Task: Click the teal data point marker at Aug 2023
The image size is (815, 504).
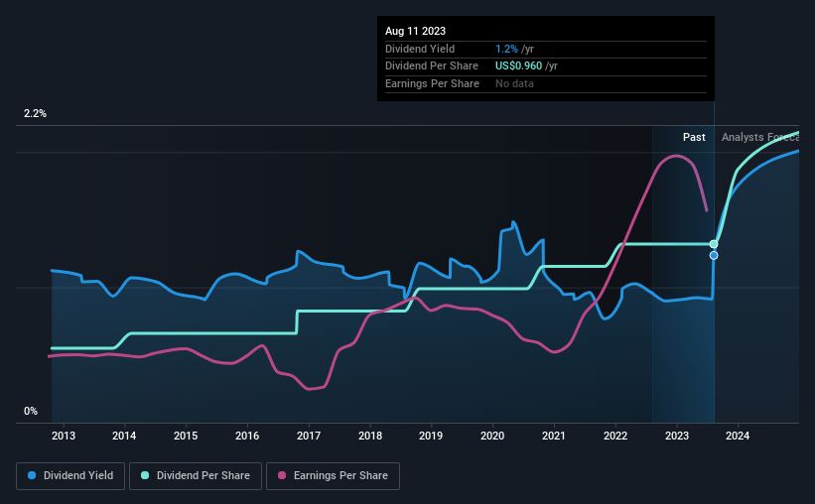Action: (714, 244)
